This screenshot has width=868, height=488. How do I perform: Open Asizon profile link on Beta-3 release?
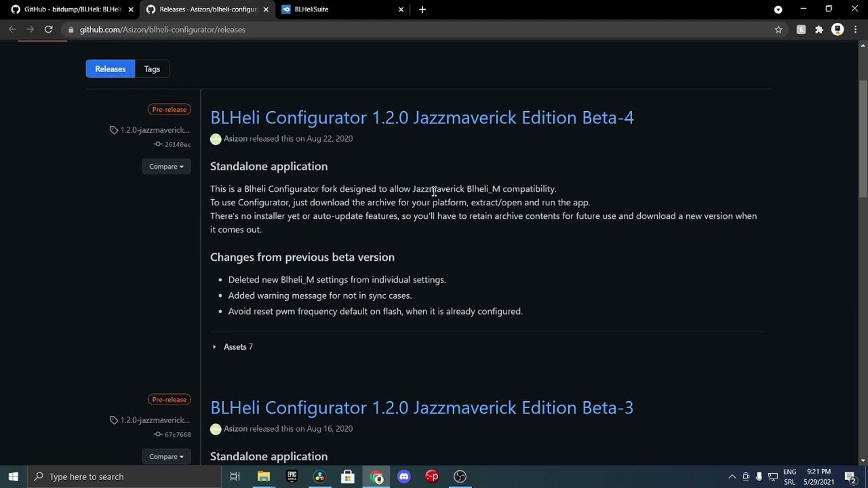(x=235, y=428)
